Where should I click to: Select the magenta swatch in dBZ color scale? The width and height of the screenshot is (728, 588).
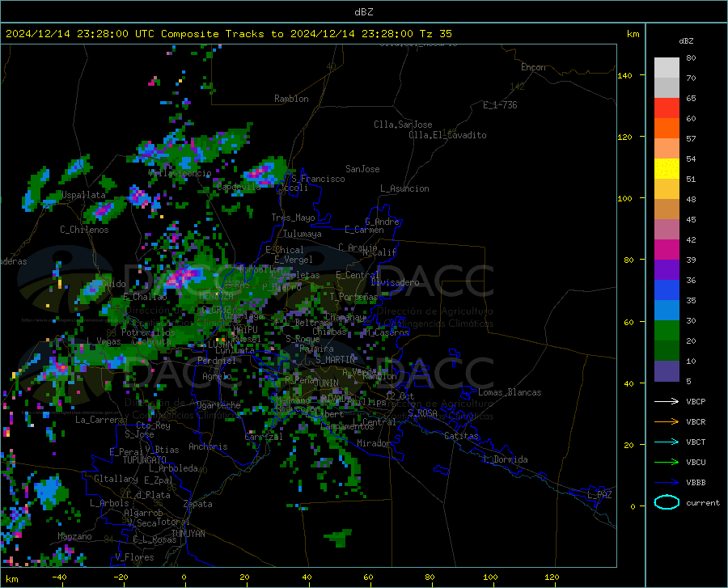tap(667, 250)
